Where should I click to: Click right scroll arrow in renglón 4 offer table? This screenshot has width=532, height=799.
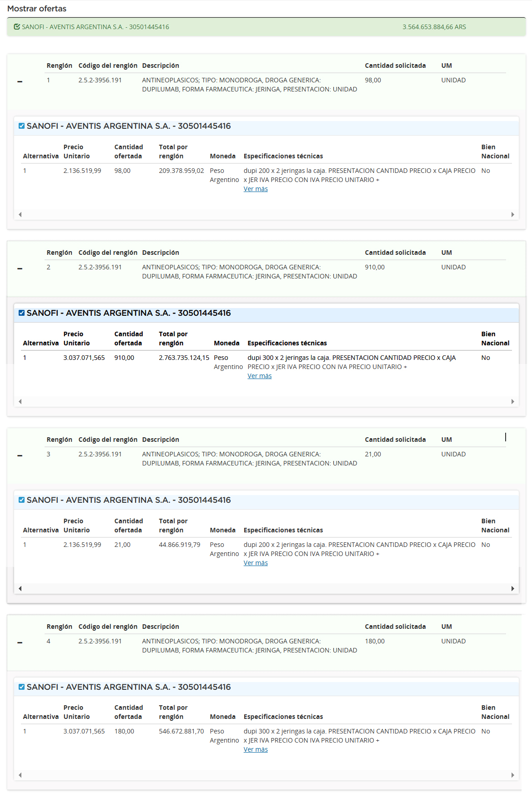512,775
